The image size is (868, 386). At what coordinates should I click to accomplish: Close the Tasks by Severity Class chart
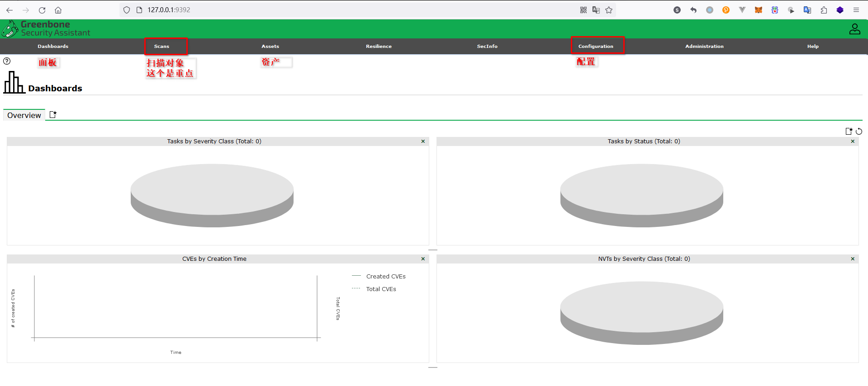click(423, 141)
